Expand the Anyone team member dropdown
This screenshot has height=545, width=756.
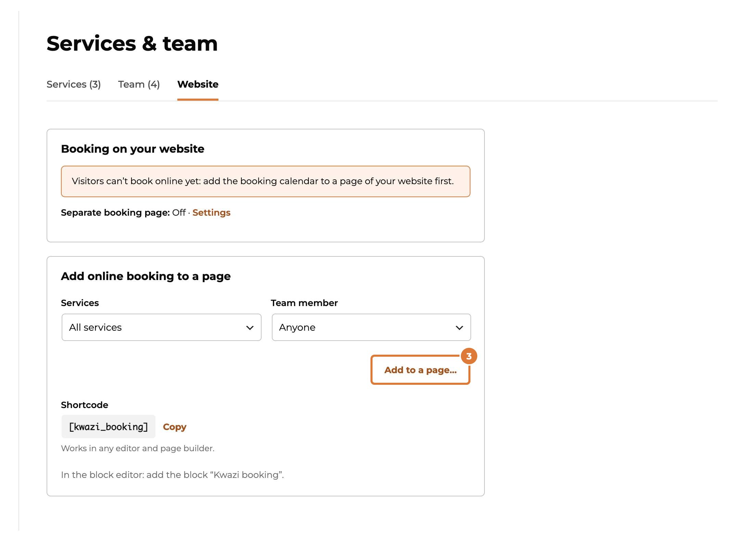(371, 327)
